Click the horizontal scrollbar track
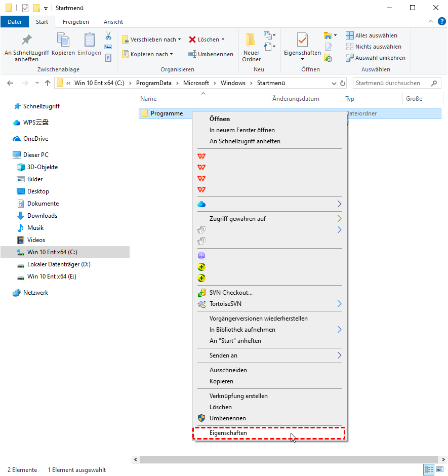448x476 pixels. point(289,460)
